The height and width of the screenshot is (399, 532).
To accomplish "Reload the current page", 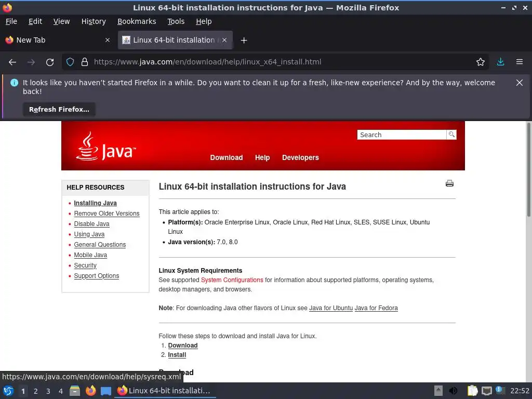I will coord(50,62).
